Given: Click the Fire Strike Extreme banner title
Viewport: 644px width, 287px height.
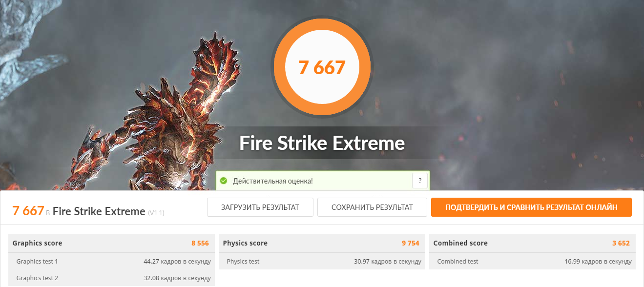Looking at the screenshot, I should 322,143.
